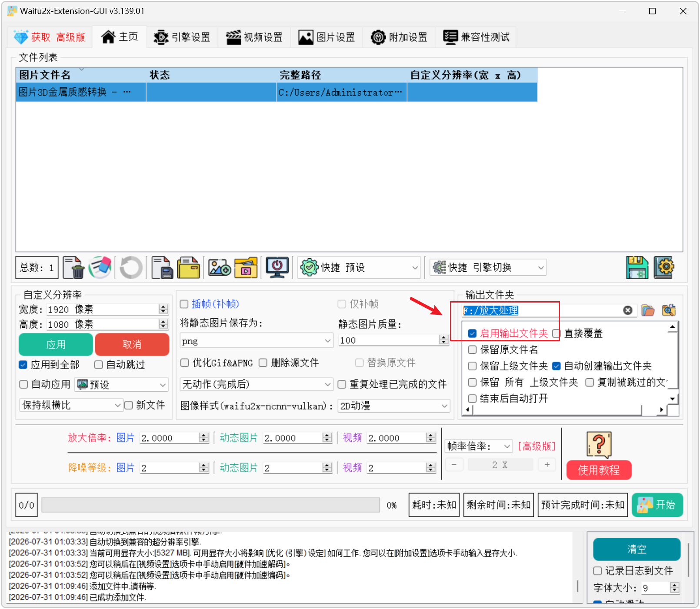The width and height of the screenshot is (700, 609).
Task: Open the 快捷 预设 dropdown
Action: [360, 267]
